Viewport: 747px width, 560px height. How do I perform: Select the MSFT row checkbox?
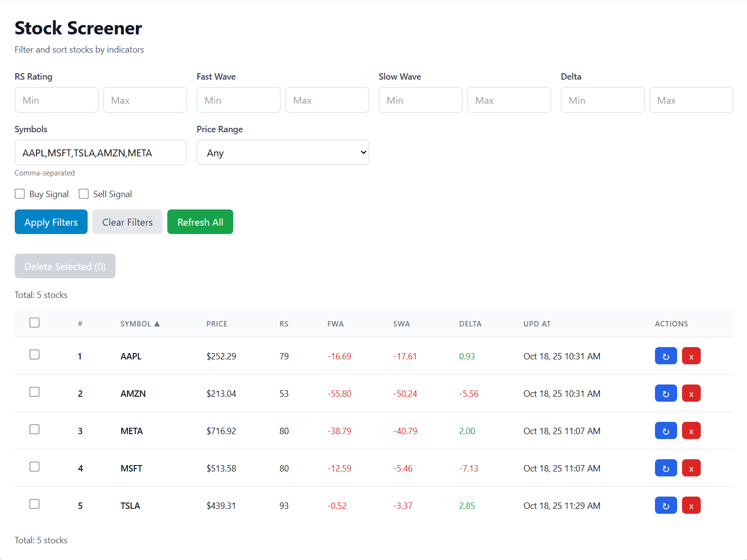(x=34, y=467)
